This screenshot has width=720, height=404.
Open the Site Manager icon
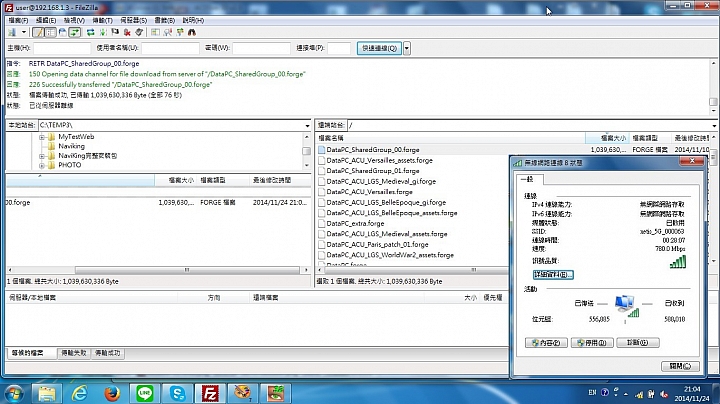pos(12,32)
